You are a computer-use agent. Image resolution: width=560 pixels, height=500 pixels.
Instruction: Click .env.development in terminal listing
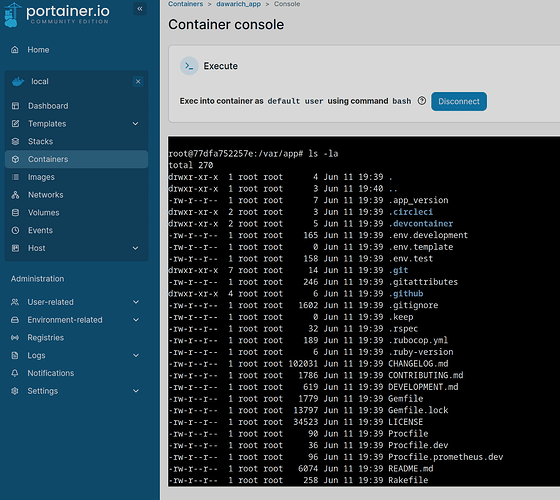428,235
